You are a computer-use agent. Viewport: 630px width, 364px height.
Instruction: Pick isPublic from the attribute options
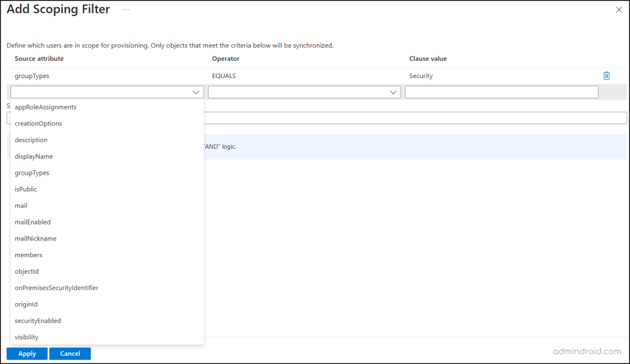(x=25, y=189)
